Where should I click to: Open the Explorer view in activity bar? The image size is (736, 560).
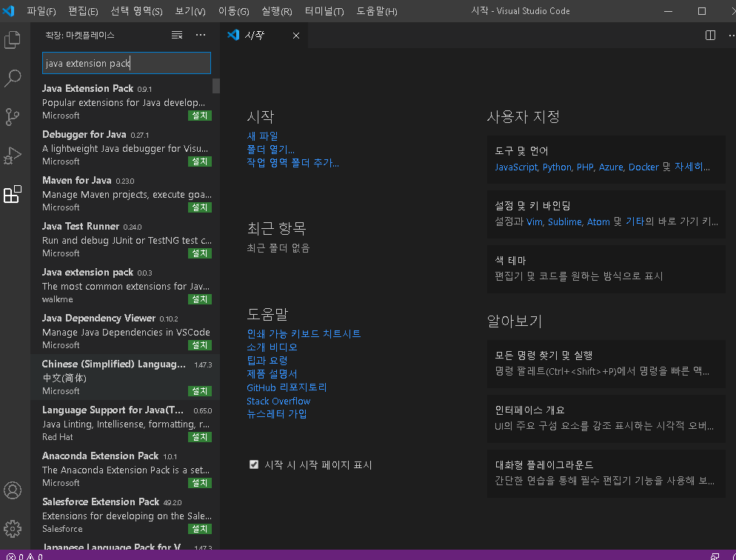[12, 39]
